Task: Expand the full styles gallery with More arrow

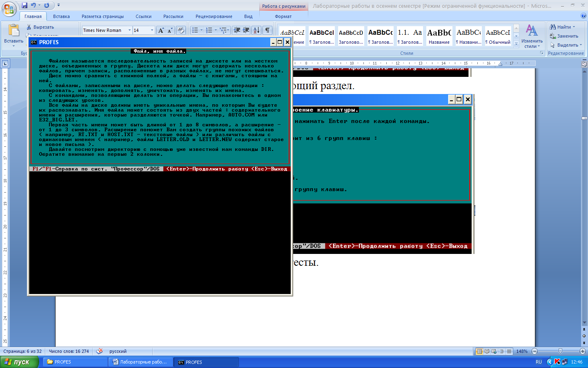Action: tap(516, 43)
